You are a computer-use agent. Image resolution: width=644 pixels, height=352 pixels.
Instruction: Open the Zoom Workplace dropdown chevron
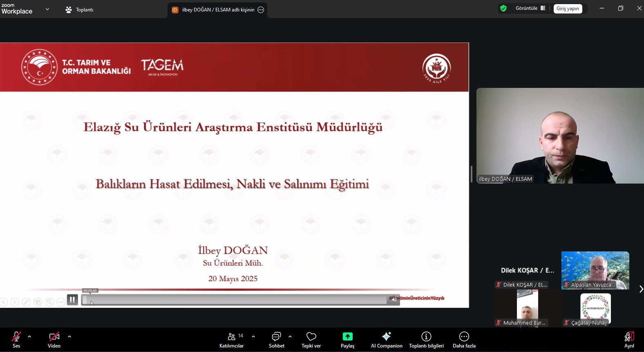coord(47,9)
